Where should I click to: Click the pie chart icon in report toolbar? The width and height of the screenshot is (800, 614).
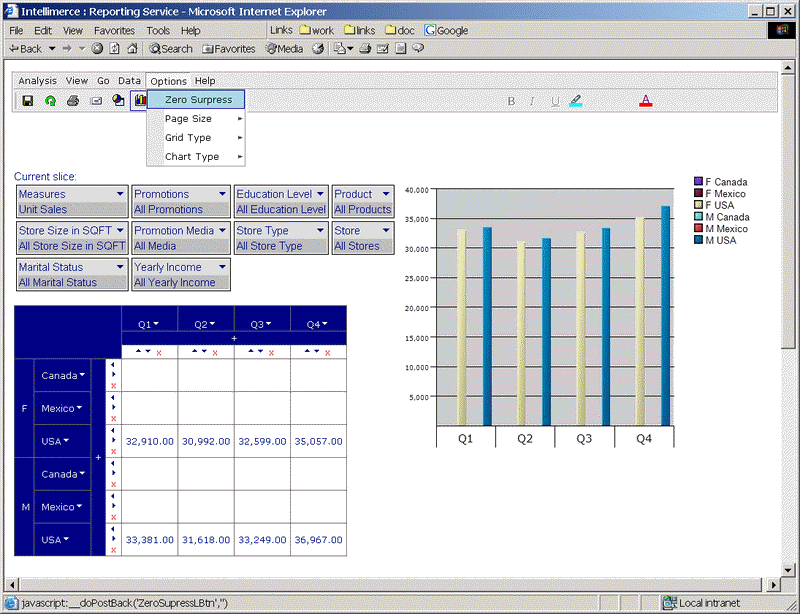click(x=118, y=101)
